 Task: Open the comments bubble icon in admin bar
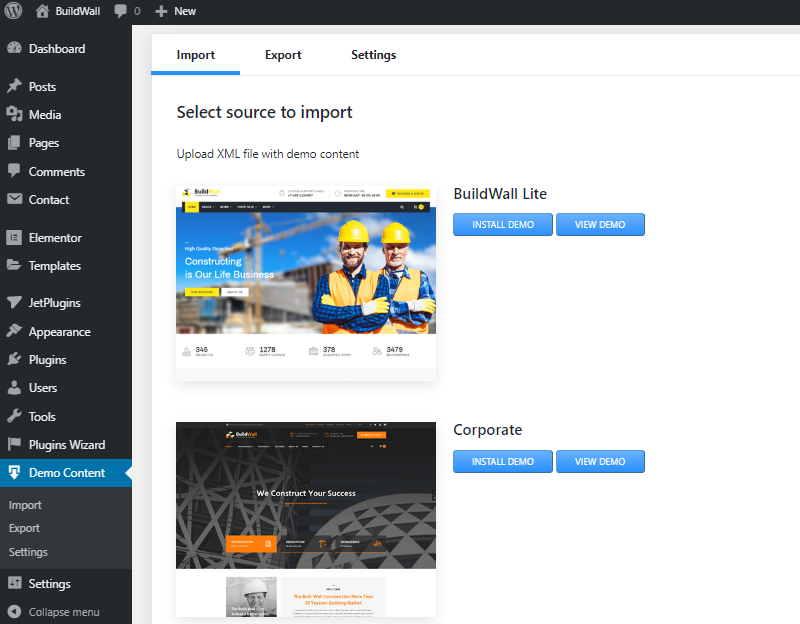[x=121, y=11]
